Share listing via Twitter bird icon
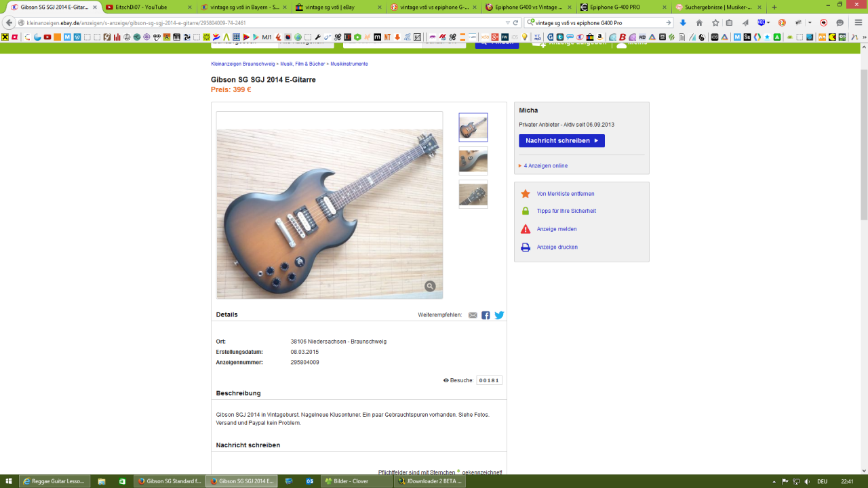This screenshot has height=488, width=868. (x=499, y=315)
